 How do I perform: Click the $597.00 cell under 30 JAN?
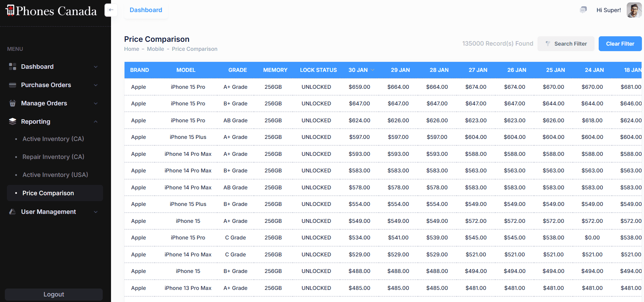pos(359,137)
